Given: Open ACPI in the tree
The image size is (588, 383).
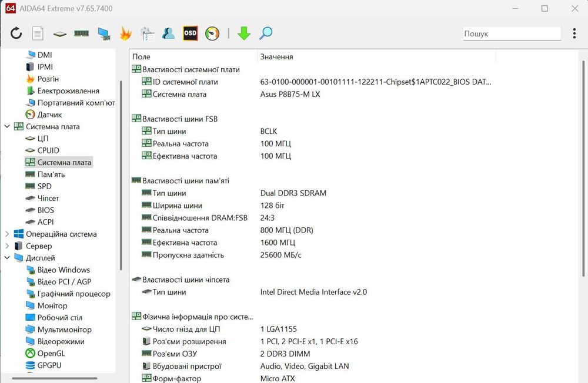Looking at the screenshot, I should 39,222.
